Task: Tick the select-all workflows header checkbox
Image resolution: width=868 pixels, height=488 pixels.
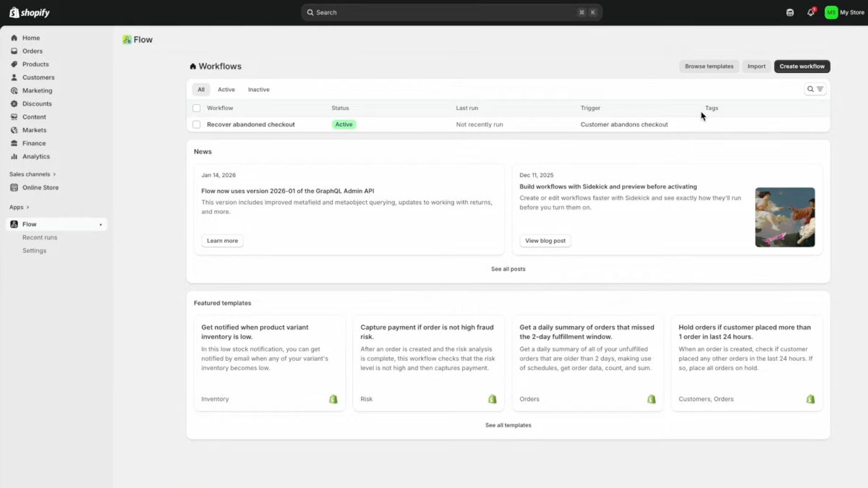Action: 197,108
